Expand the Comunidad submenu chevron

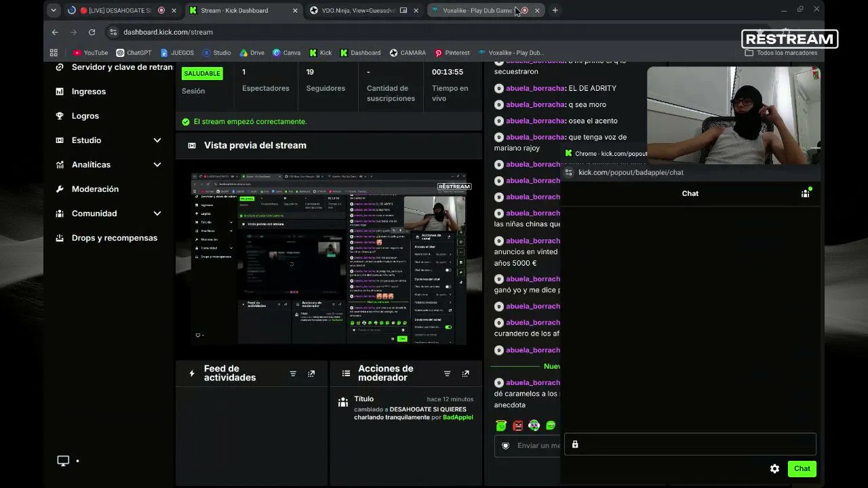click(x=157, y=213)
